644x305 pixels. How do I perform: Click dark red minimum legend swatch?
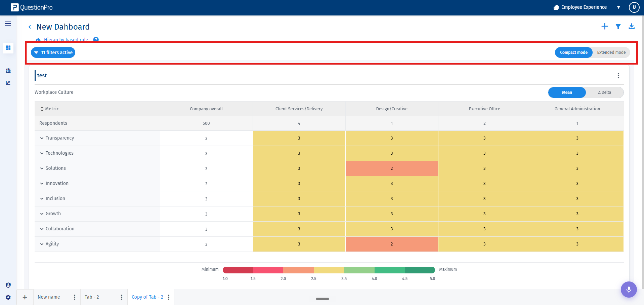click(238, 270)
